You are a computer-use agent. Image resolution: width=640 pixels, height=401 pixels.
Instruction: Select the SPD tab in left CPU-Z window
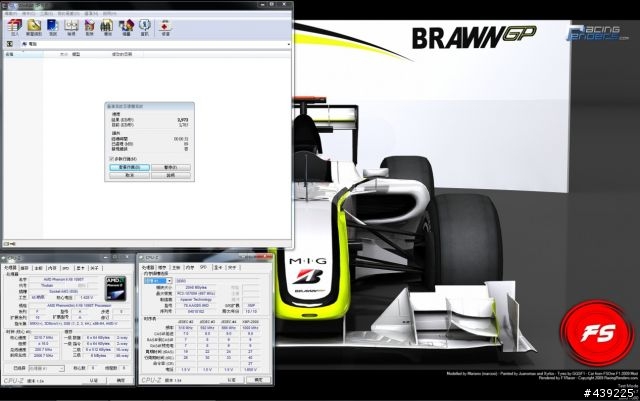point(66,268)
